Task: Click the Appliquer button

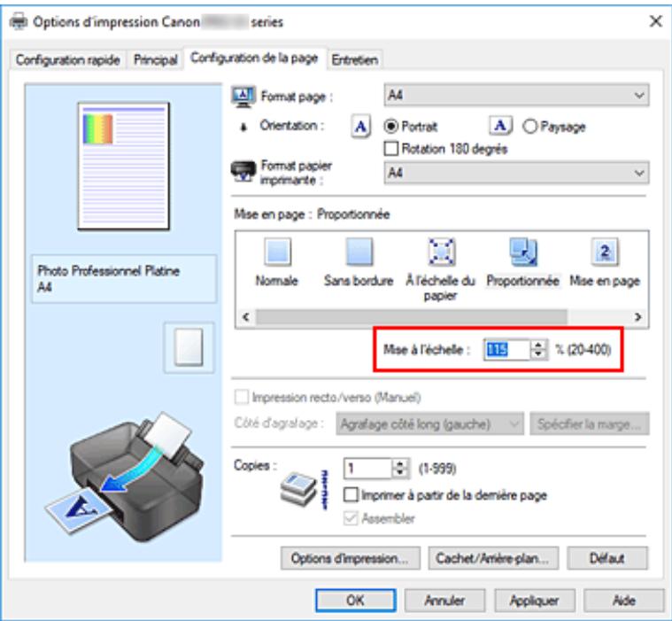Action: coord(534,600)
